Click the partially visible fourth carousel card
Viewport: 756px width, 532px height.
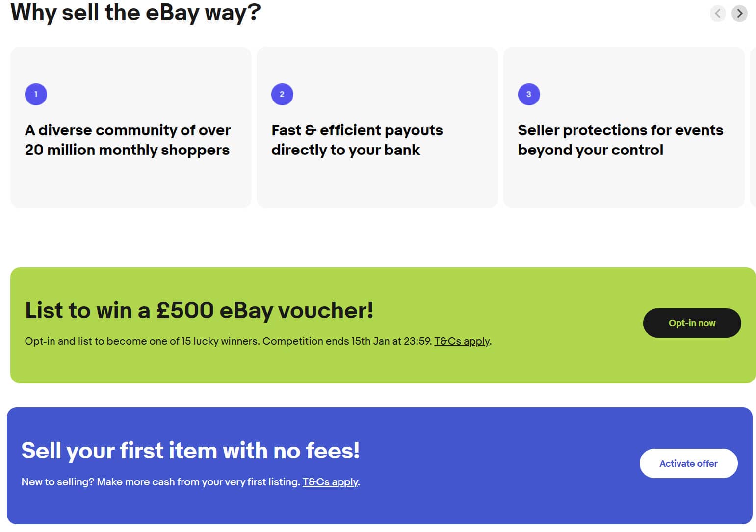point(753,127)
